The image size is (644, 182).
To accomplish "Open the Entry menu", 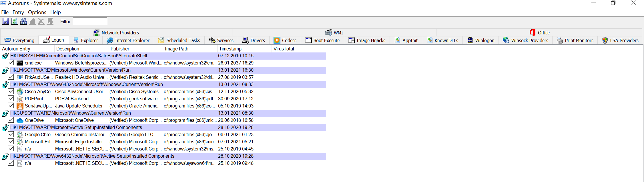I will [18, 12].
